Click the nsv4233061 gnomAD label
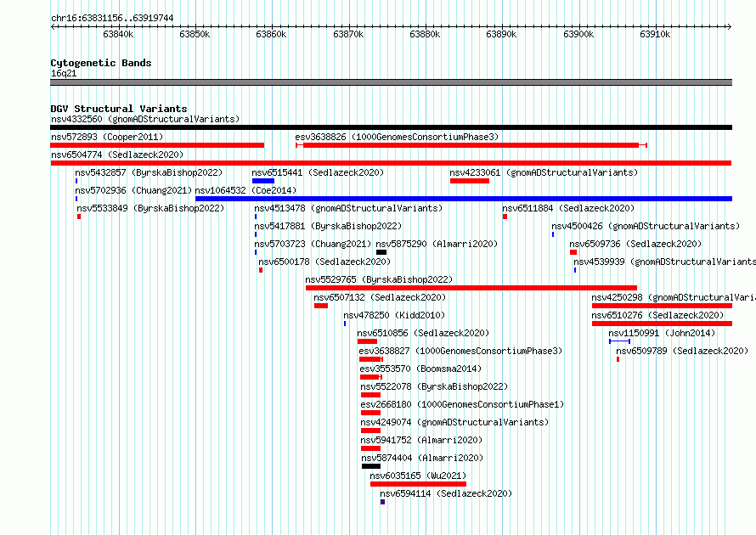The image size is (756, 535). (x=544, y=172)
